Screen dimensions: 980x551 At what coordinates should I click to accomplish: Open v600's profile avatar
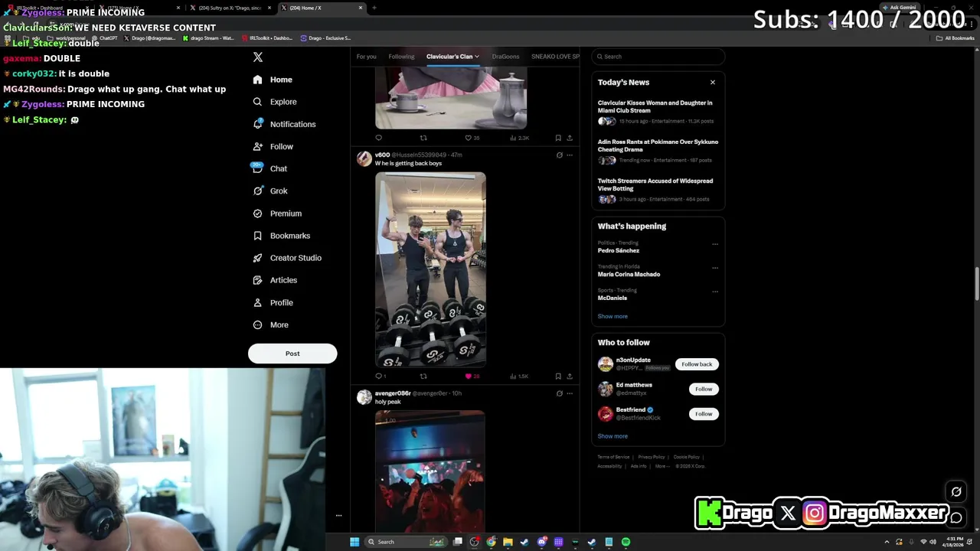[x=364, y=158]
